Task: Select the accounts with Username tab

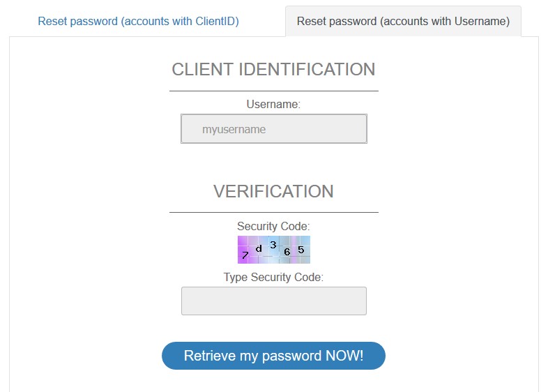Action: point(403,21)
